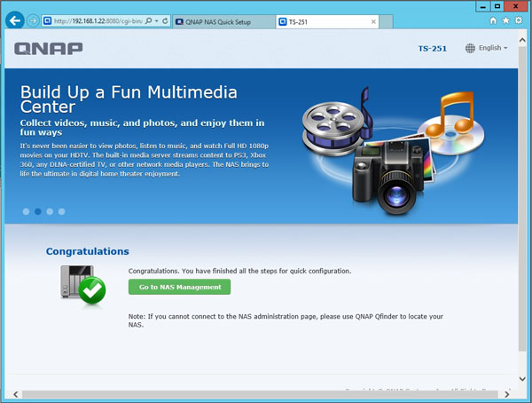Click the horizontal scrollbar thumb
This screenshot has height=403, width=532.
click(x=260, y=394)
